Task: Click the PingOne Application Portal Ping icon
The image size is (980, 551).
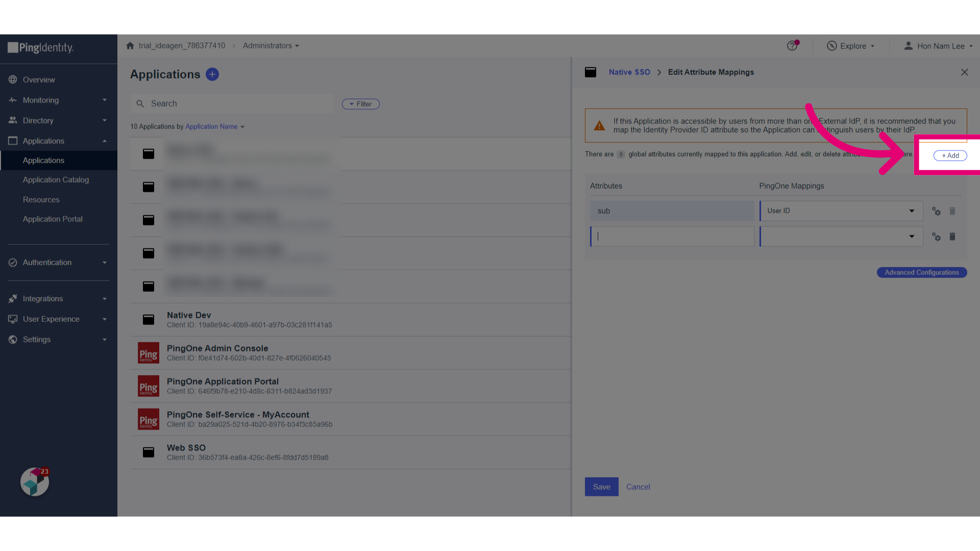Action: point(149,386)
